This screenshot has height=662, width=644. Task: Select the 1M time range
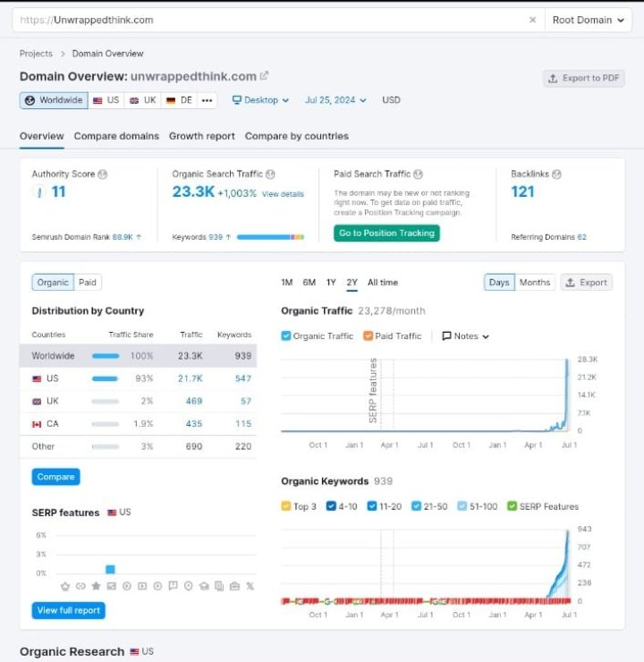(x=287, y=283)
